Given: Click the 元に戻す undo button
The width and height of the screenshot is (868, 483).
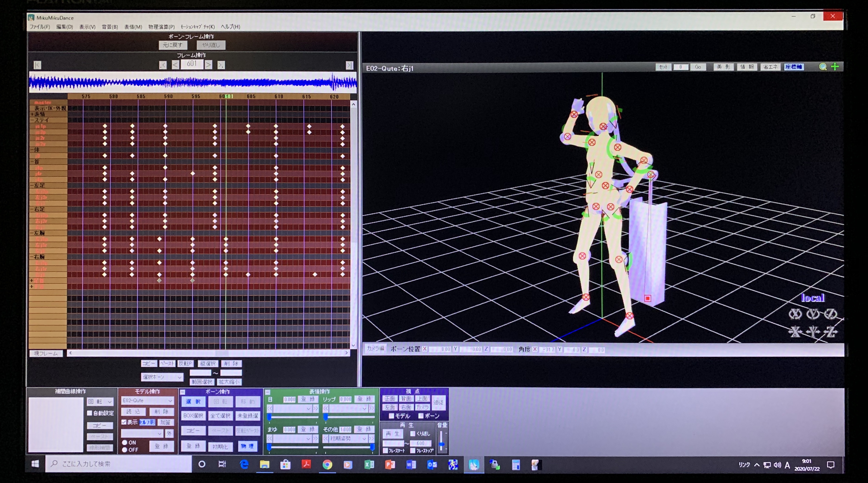Looking at the screenshot, I should [x=173, y=45].
